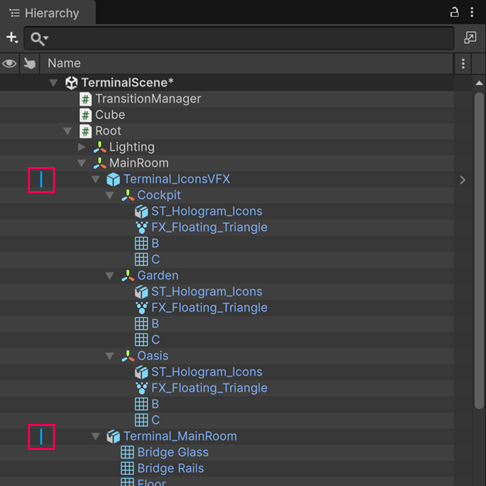Select Cockpit label

pos(159,195)
